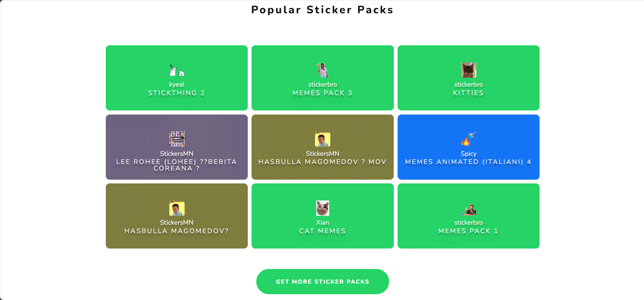Click the Memes Pack 3 sticker image

tap(323, 70)
